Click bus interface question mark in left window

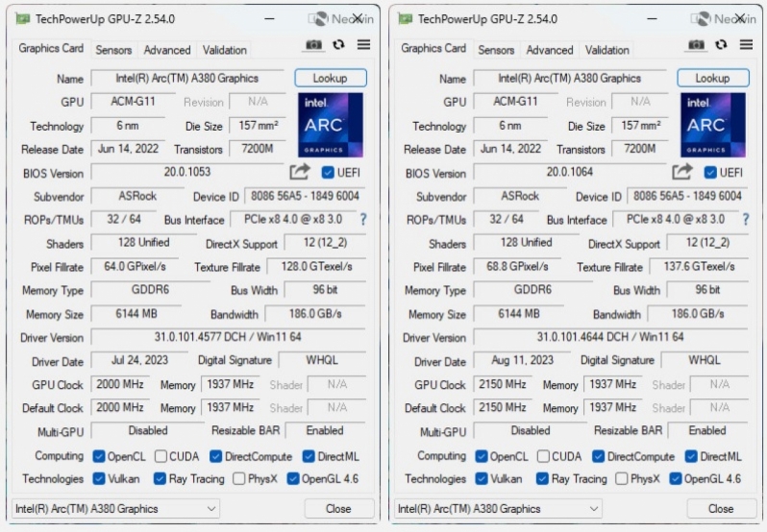(363, 219)
